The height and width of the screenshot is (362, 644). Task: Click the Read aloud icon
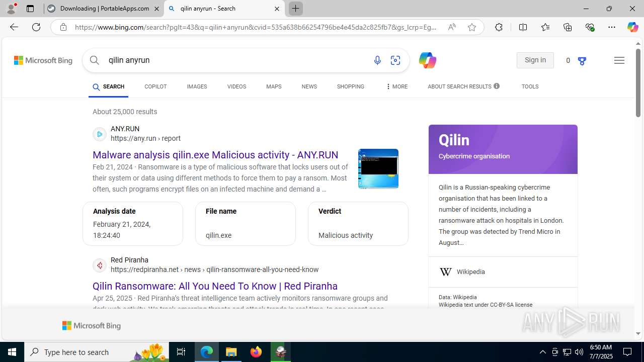(x=452, y=27)
